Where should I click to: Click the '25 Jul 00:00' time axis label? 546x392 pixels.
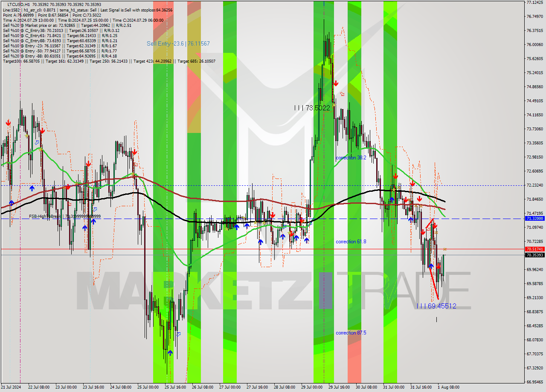pos(148,387)
